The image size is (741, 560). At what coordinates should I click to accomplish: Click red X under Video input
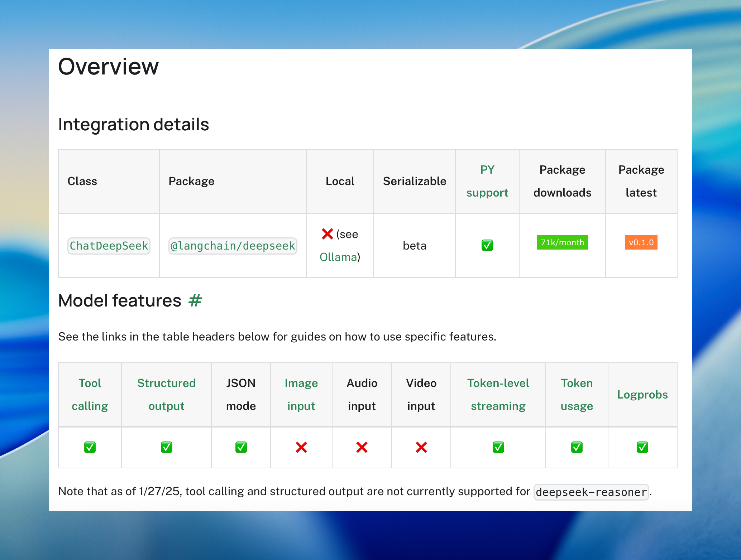coord(421,447)
